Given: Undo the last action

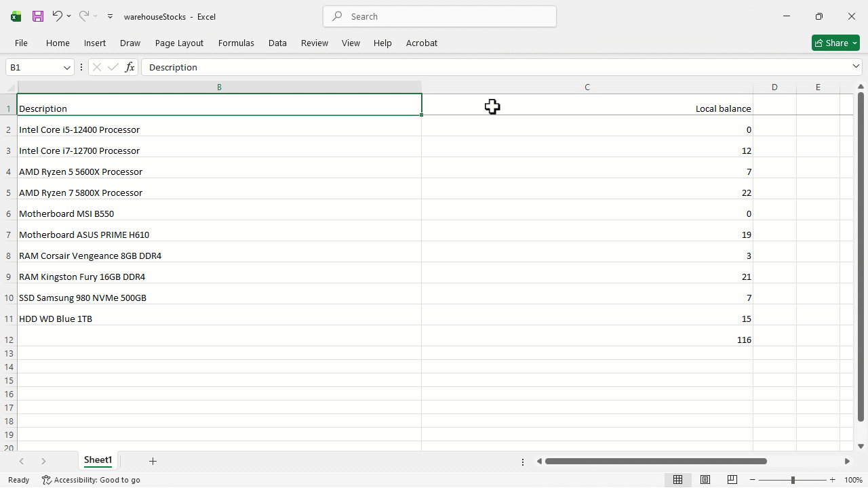Looking at the screenshot, I should click(57, 16).
